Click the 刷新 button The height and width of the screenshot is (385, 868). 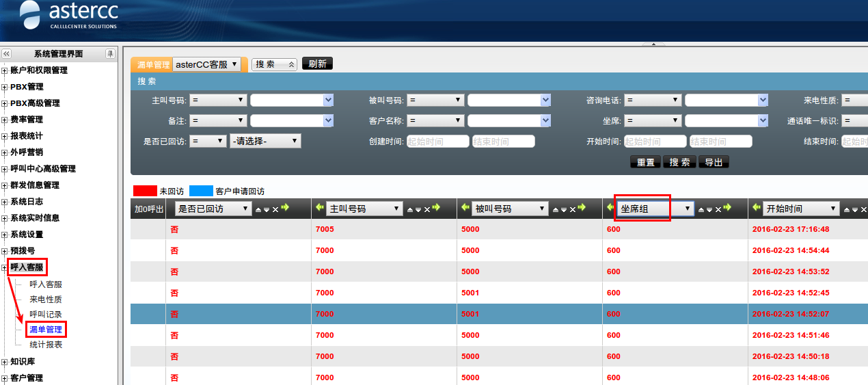coord(316,64)
